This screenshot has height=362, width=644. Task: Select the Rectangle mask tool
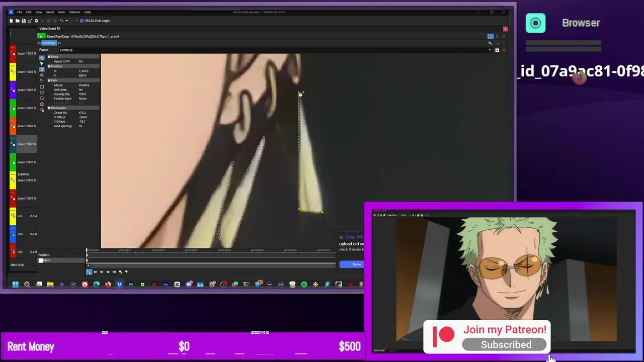point(42,86)
